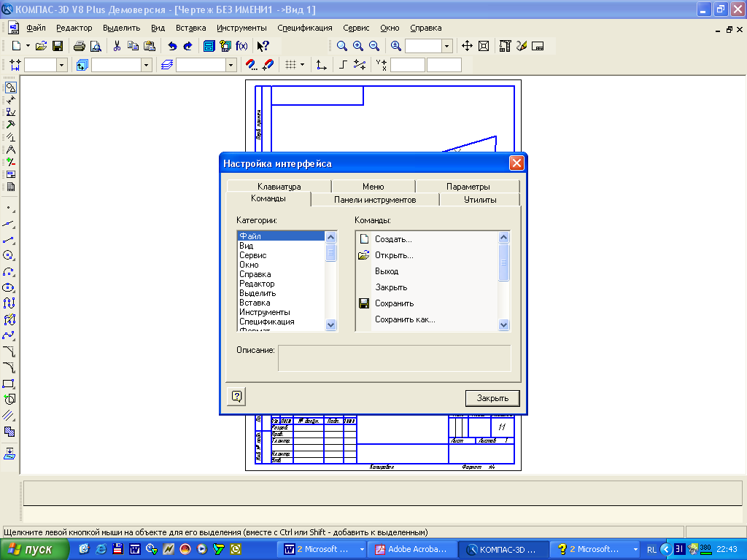747x560 pixels.
Task: Click the Zoom in magnifier icon
Action: (x=357, y=46)
